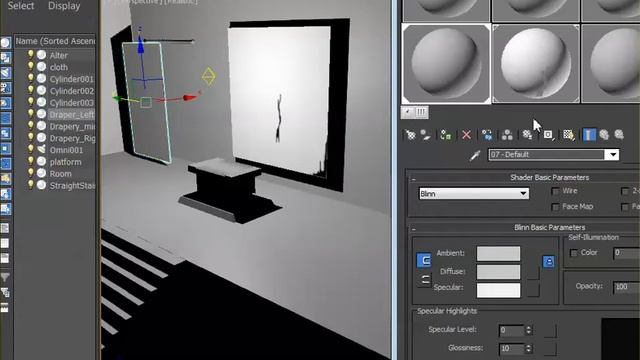Sort by the Name (Sorted Ascending) column header
The width and height of the screenshot is (640, 360).
coord(55,41)
